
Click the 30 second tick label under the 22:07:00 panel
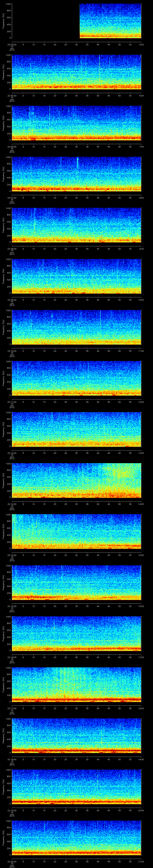[x=77, y=198]
